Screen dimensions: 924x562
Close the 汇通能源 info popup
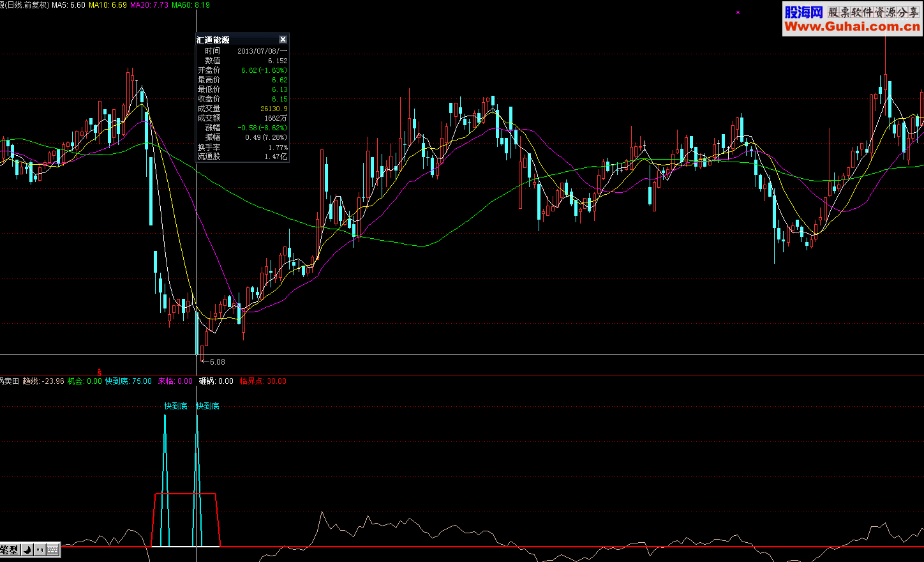[x=283, y=40]
